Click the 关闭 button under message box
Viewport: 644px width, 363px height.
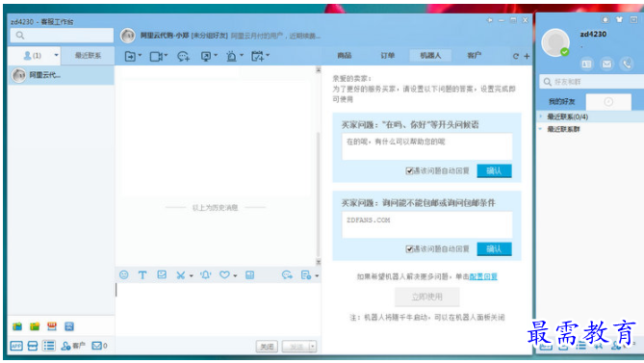pos(267,347)
